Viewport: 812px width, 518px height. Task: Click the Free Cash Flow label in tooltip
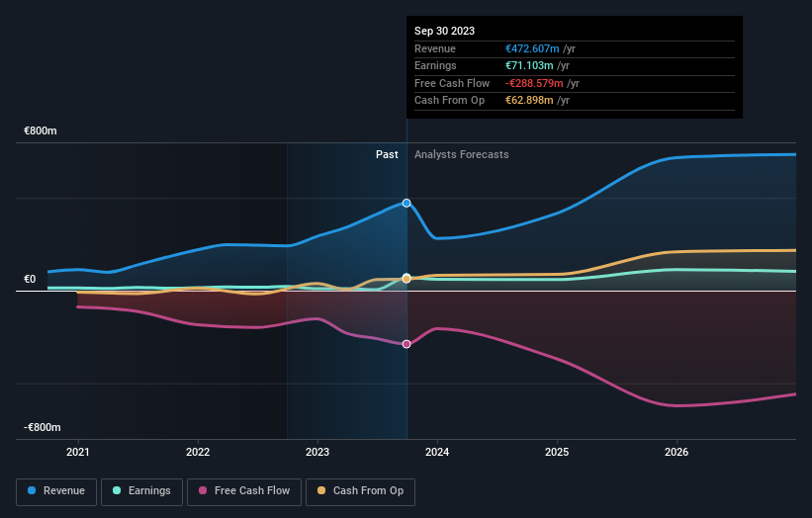click(x=452, y=83)
